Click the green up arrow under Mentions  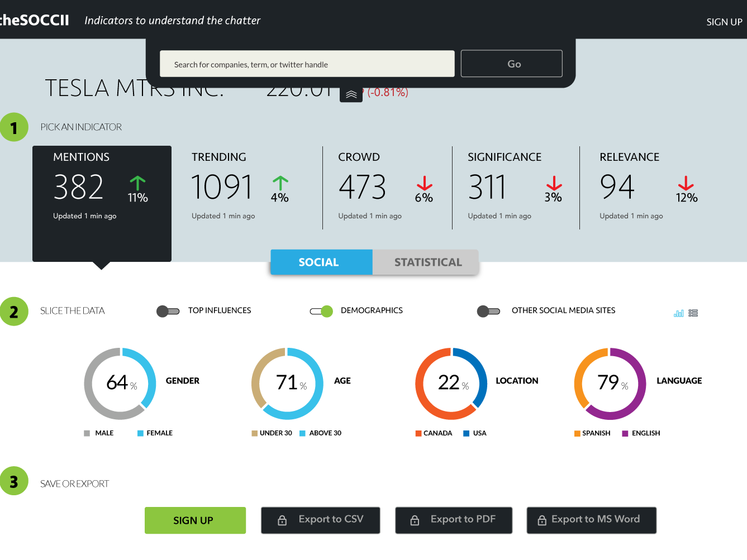pos(137,183)
